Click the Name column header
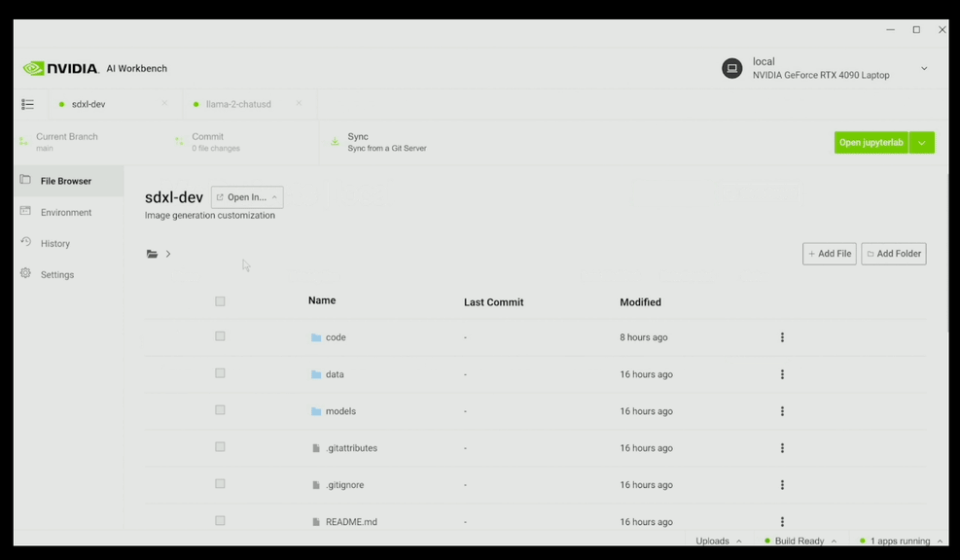Screen dimensions: 960x560 (x=322, y=300)
